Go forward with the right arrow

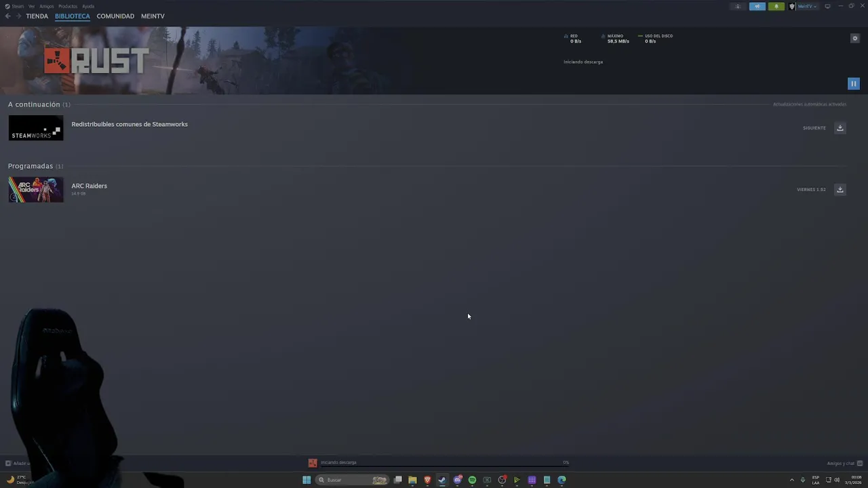(18, 16)
